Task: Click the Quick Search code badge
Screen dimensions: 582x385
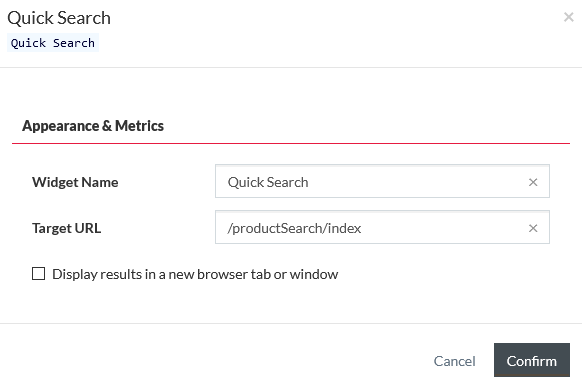Action: [53, 43]
